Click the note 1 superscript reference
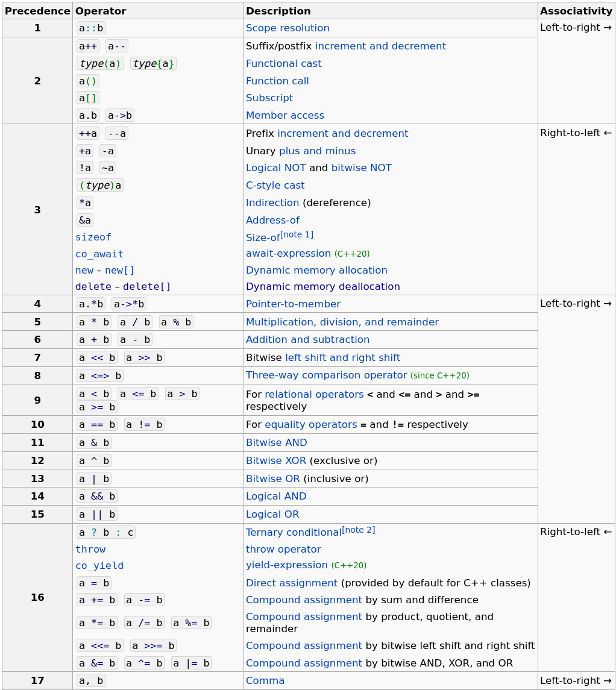The height and width of the screenshot is (690, 616). (297, 234)
